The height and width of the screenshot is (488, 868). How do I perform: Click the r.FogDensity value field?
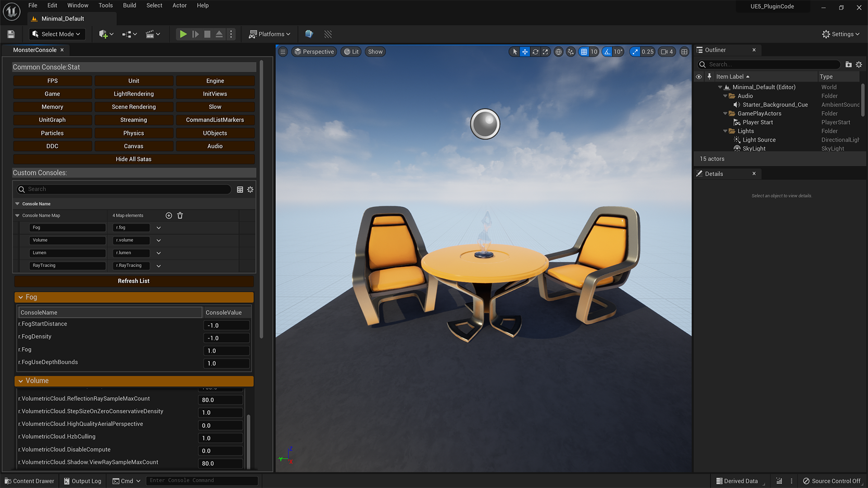tap(226, 338)
